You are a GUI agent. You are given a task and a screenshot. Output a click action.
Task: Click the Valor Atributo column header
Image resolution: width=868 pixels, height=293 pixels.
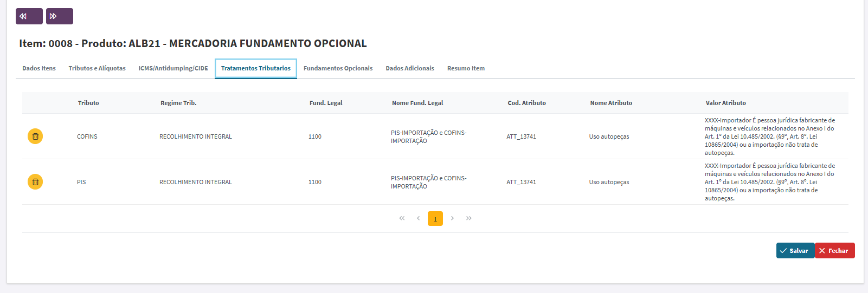tap(726, 103)
